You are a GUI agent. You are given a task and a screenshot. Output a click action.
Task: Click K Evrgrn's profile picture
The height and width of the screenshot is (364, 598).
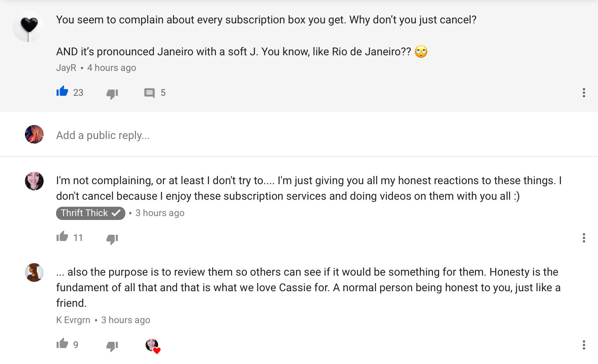[34, 273]
